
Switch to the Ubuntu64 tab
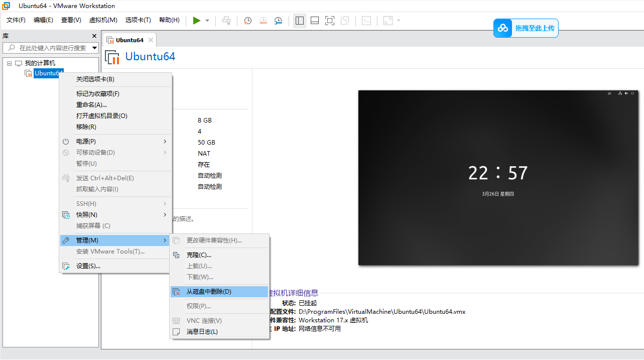[130, 40]
